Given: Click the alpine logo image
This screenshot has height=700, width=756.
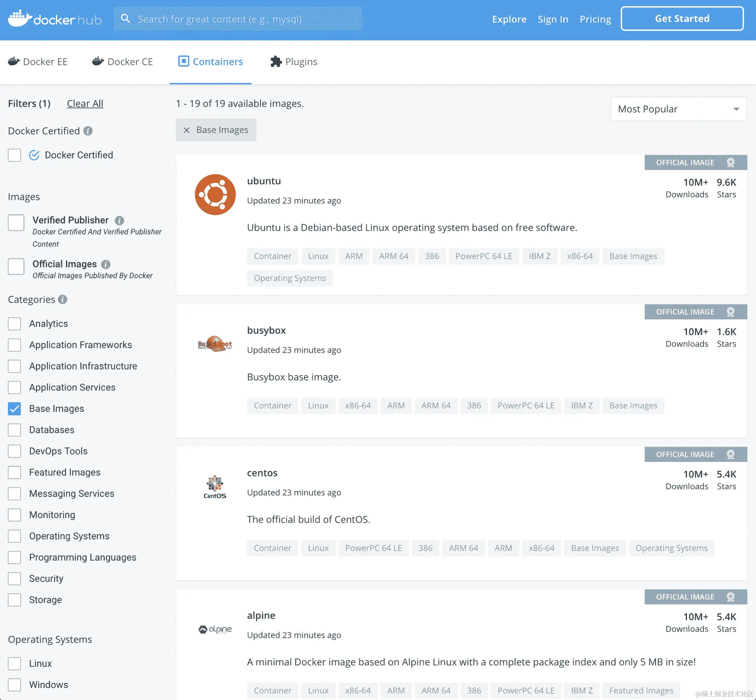Looking at the screenshot, I should tap(215, 629).
